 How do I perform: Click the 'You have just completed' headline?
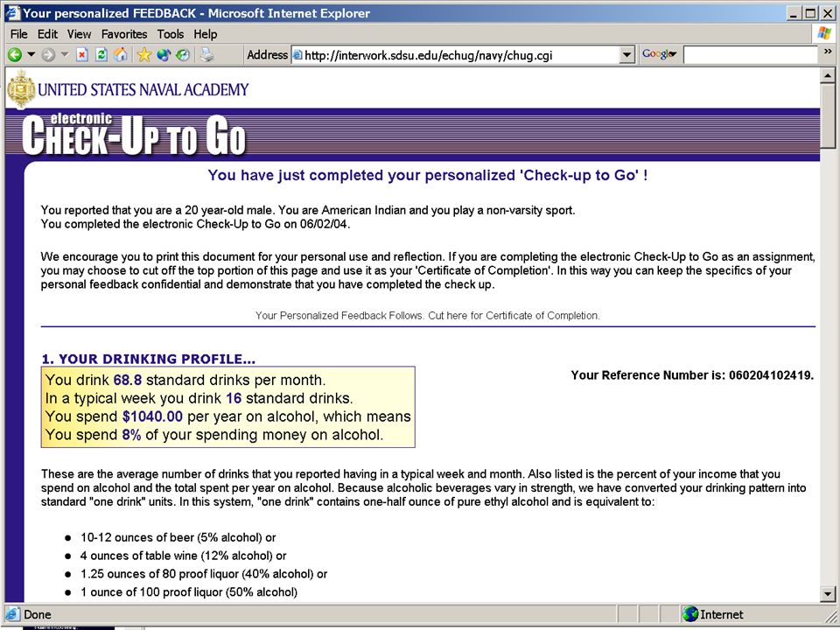(x=428, y=175)
